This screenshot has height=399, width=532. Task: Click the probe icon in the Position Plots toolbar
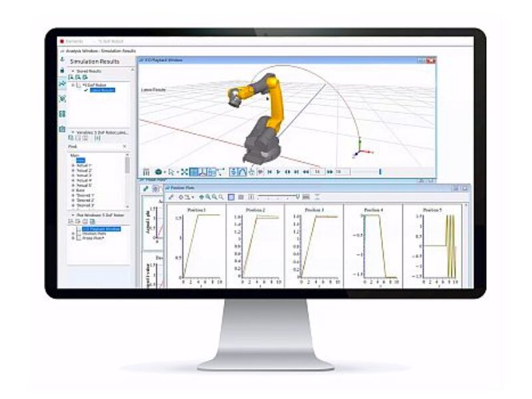point(171,196)
